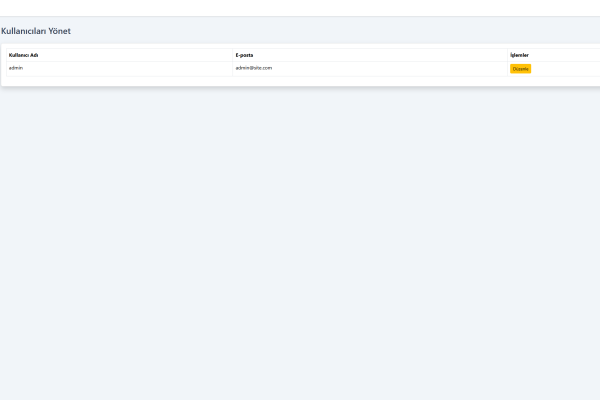Viewport: 600px width, 400px height.
Task: Click the word Yönet in the heading
Action: click(x=59, y=31)
